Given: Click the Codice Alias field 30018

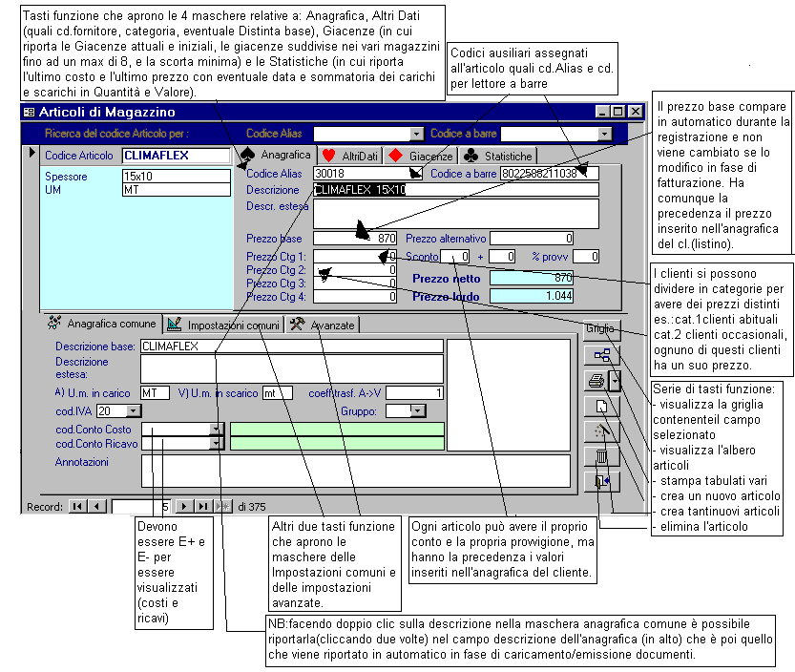Looking at the screenshot, I should coord(368,174).
